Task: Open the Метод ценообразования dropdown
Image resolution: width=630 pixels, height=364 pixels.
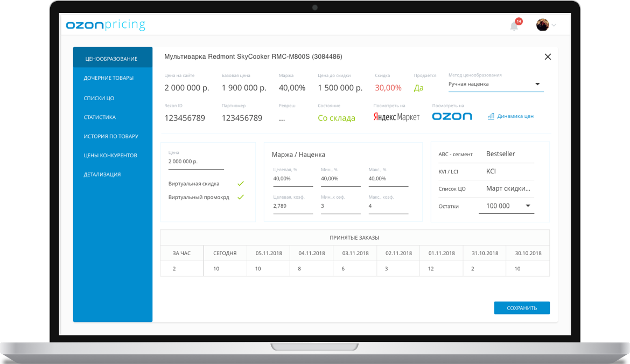Action: (x=496, y=85)
